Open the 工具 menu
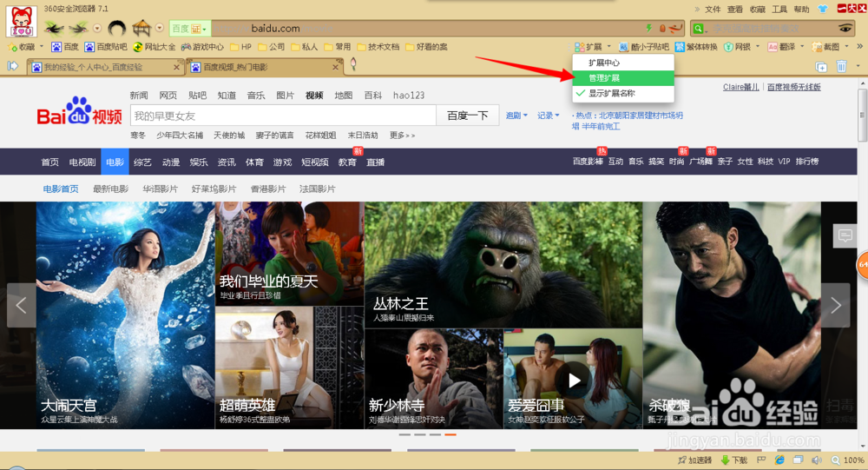Image resolution: width=868 pixels, height=470 pixels. point(779,9)
